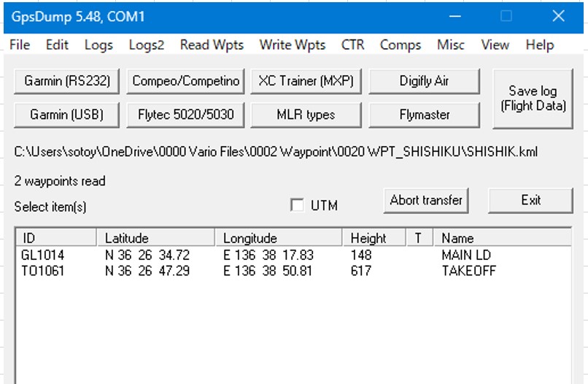
Task: Click the XC Trainer (MXP) button
Action: 306,81
